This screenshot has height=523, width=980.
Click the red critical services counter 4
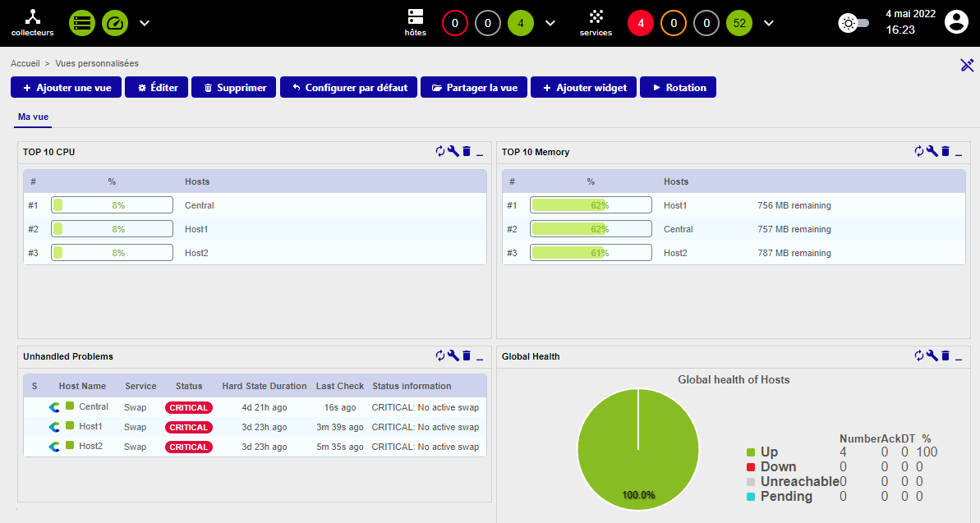coord(641,23)
